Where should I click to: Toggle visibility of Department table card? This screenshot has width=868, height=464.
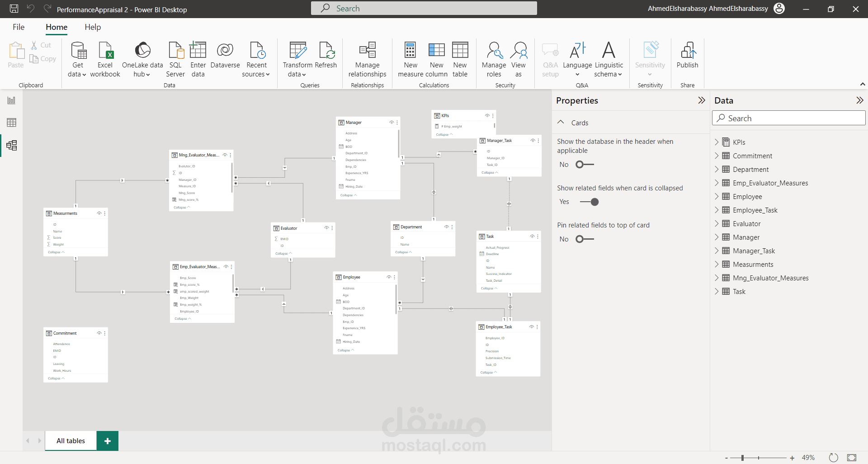coord(446,227)
